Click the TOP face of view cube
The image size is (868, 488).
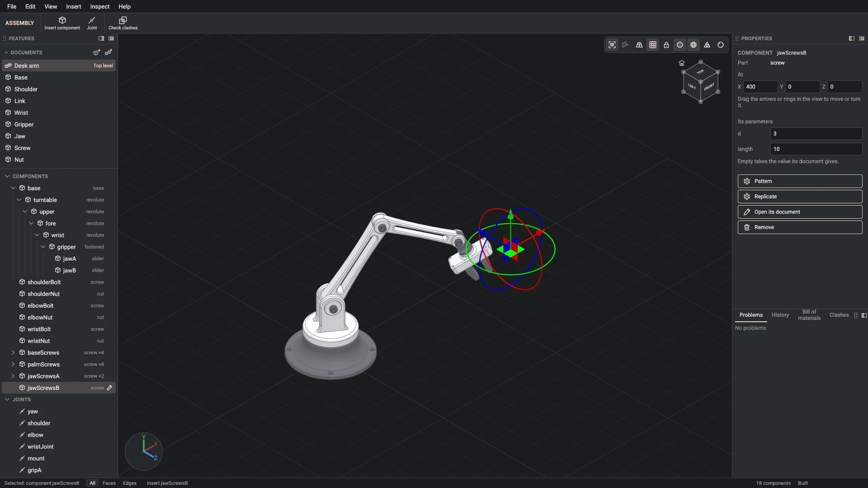click(x=700, y=72)
